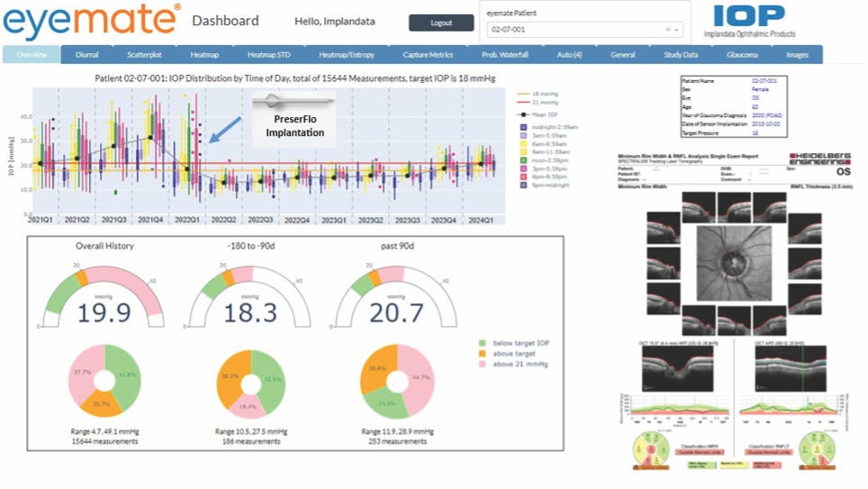
Task: Click the 'below target IOP' green legend swatch
Action: [x=481, y=342]
